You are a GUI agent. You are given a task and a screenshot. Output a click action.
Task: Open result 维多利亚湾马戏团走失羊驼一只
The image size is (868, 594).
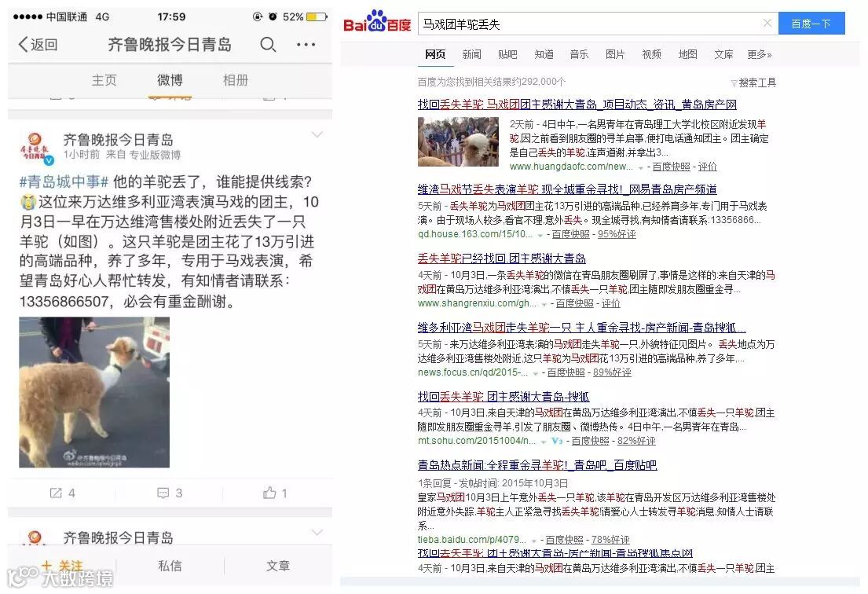coord(582,328)
